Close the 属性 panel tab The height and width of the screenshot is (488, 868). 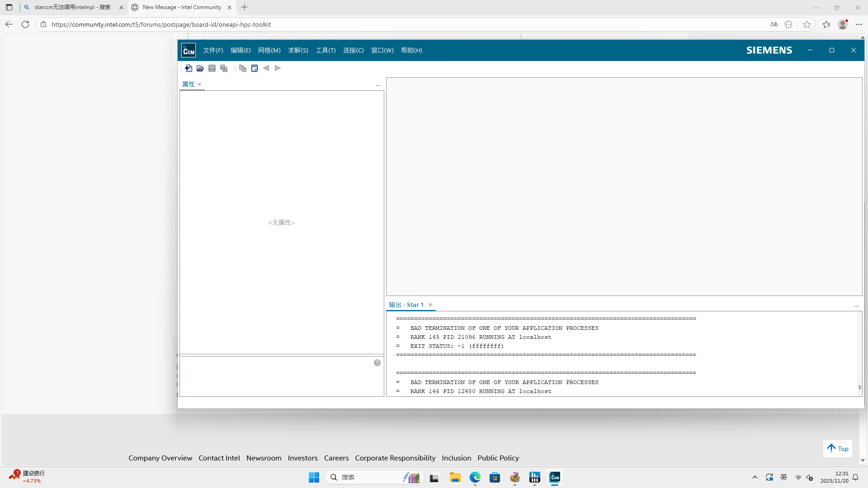tap(199, 84)
